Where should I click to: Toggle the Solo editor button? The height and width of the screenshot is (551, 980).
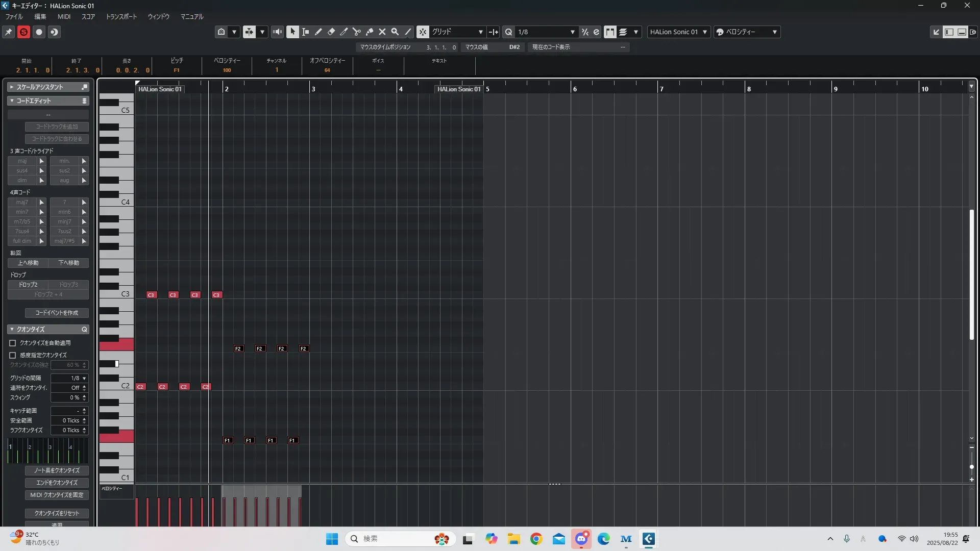pos(23,32)
